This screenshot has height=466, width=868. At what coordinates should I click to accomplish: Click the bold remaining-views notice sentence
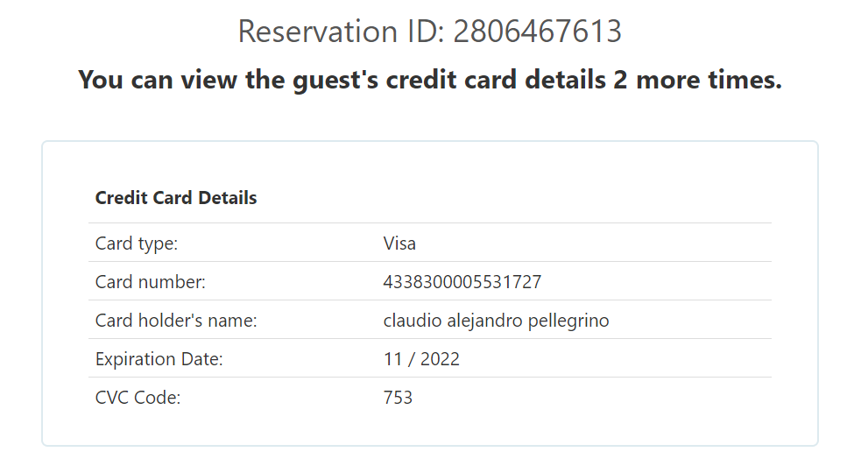429,80
